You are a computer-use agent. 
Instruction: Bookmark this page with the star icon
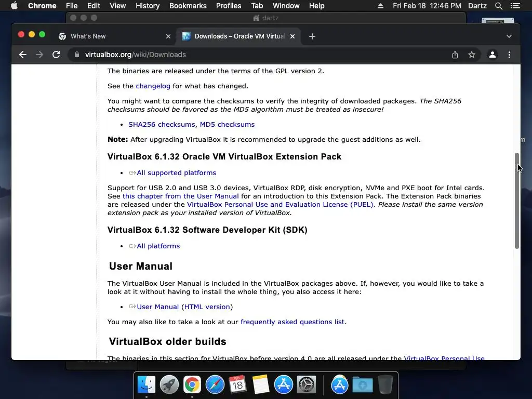pyautogui.click(x=472, y=55)
